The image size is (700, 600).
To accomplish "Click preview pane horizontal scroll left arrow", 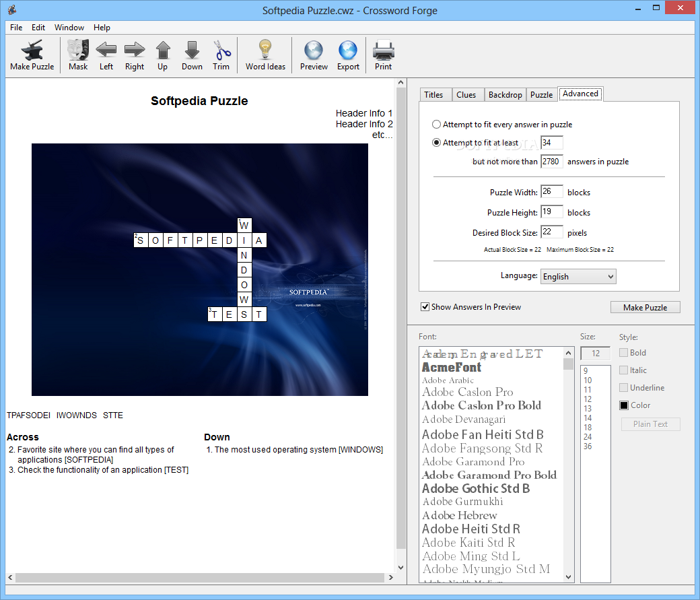I will coord(10,577).
